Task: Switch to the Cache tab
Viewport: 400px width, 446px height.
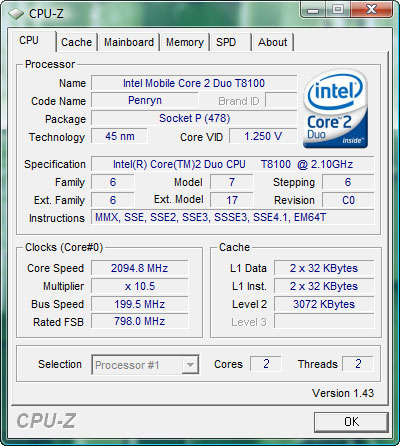Action: click(x=76, y=42)
